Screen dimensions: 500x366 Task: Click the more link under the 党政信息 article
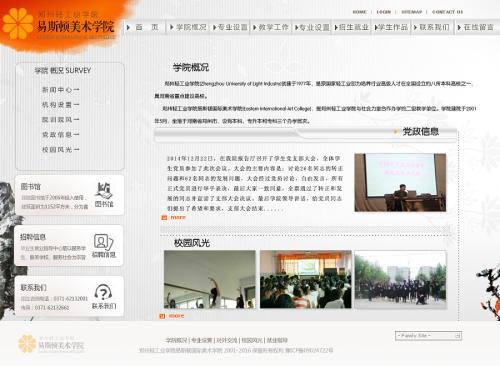coord(178,218)
